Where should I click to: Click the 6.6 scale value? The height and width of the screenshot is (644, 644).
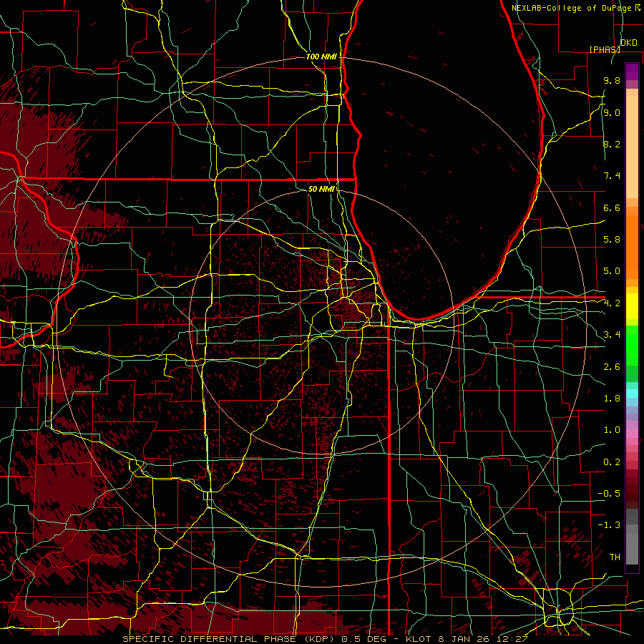(x=612, y=208)
